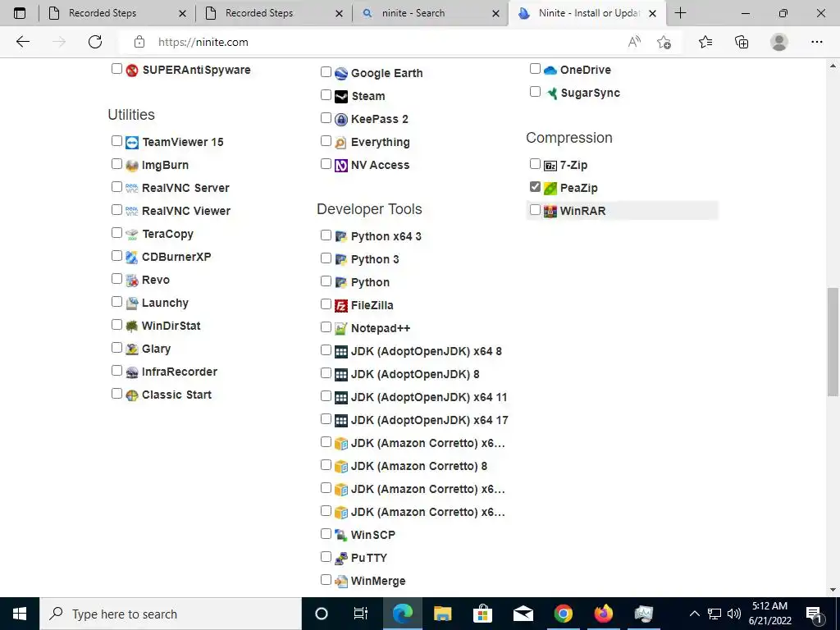Refresh the Ninite page
The height and width of the screenshot is (630, 840).
(95, 42)
